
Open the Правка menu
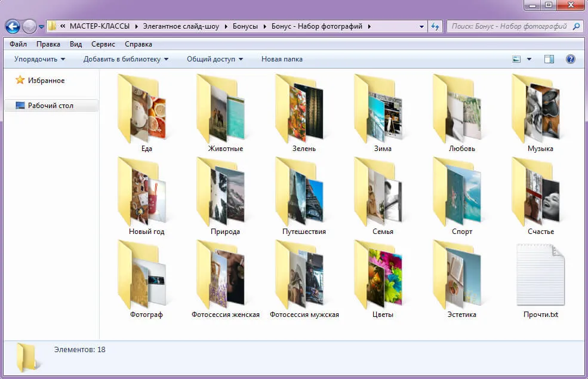pos(48,44)
